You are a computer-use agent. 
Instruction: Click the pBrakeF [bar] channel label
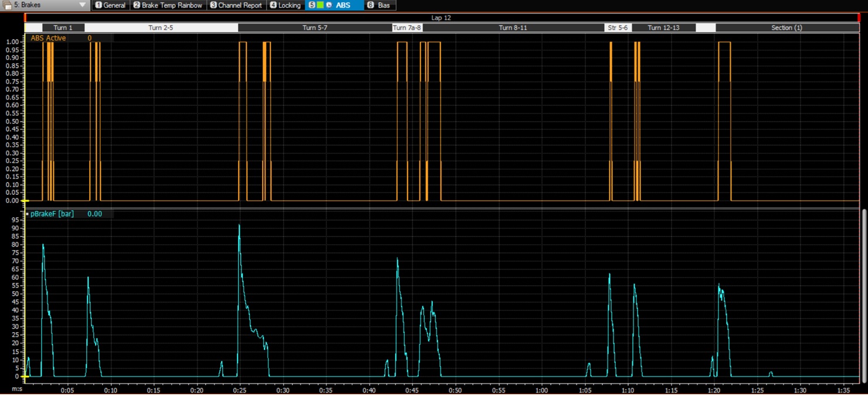(x=52, y=214)
